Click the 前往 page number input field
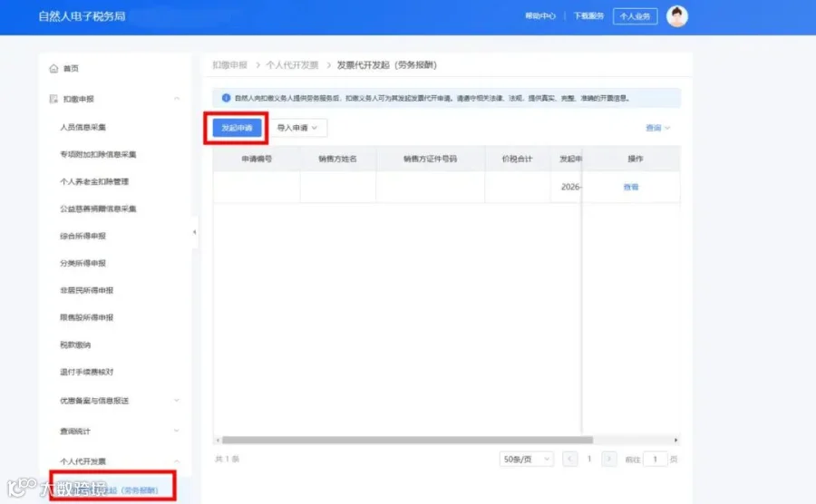This screenshot has width=816, height=504. (x=656, y=460)
